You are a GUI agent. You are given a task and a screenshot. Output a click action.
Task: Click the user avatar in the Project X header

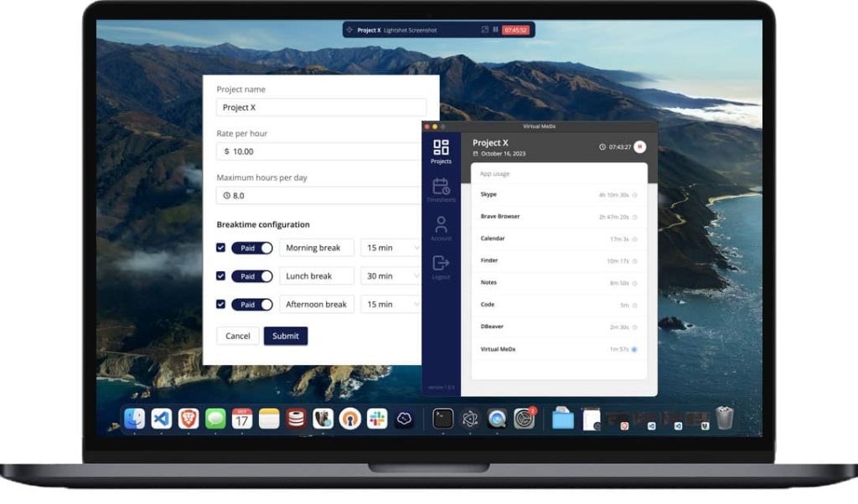(x=638, y=147)
